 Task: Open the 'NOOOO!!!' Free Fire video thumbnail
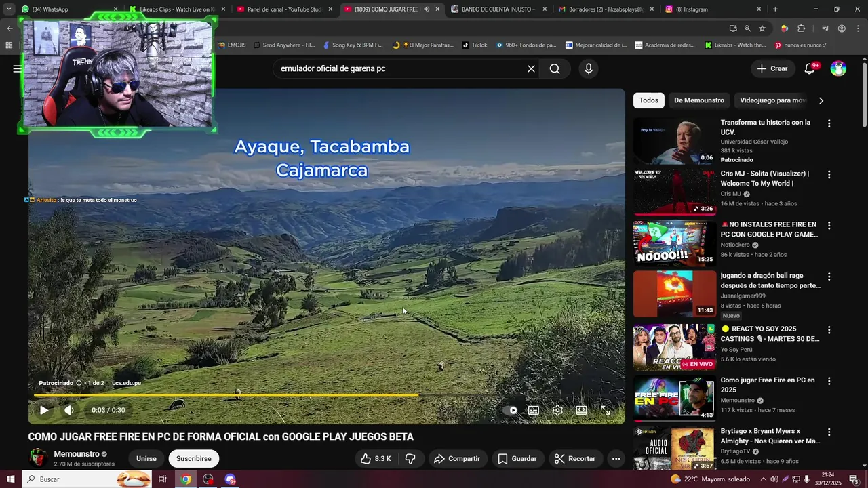(x=675, y=243)
